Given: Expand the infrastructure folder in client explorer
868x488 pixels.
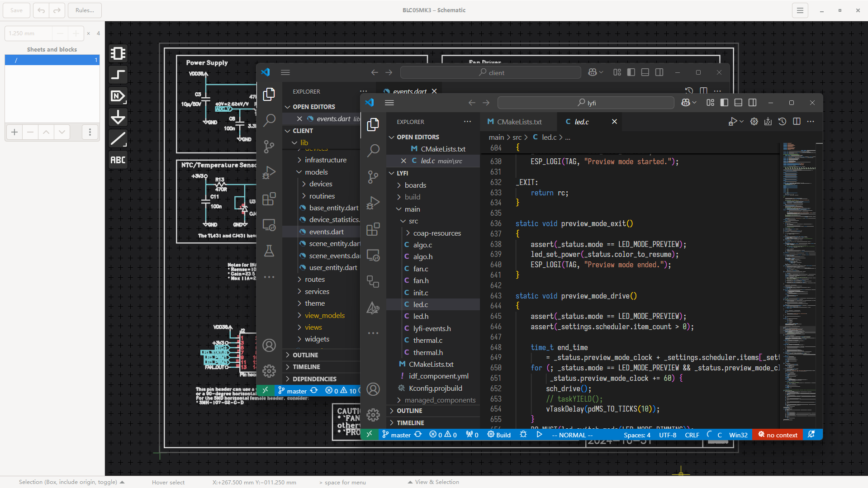Looking at the screenshot, I should pyautogui.click(x=322, y=160).
